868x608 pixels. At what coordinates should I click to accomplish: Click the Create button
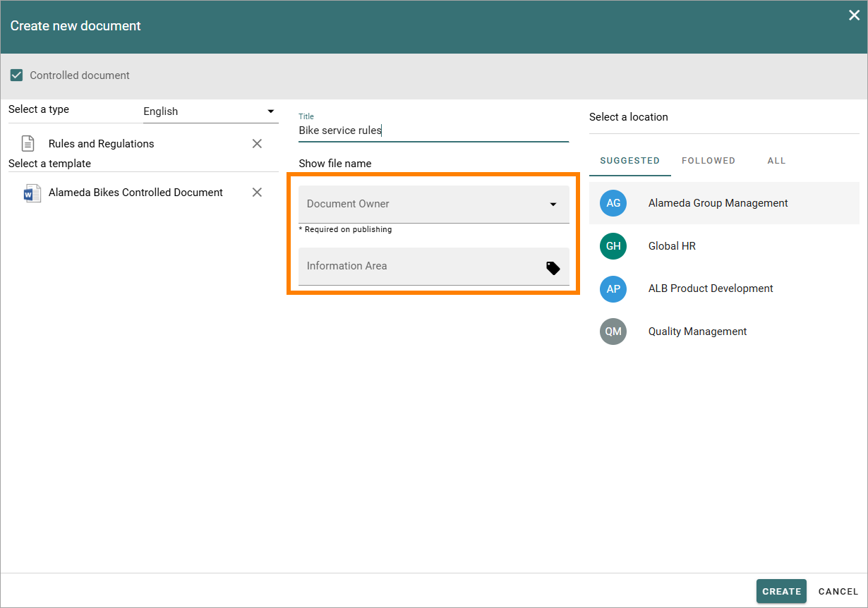781,591
